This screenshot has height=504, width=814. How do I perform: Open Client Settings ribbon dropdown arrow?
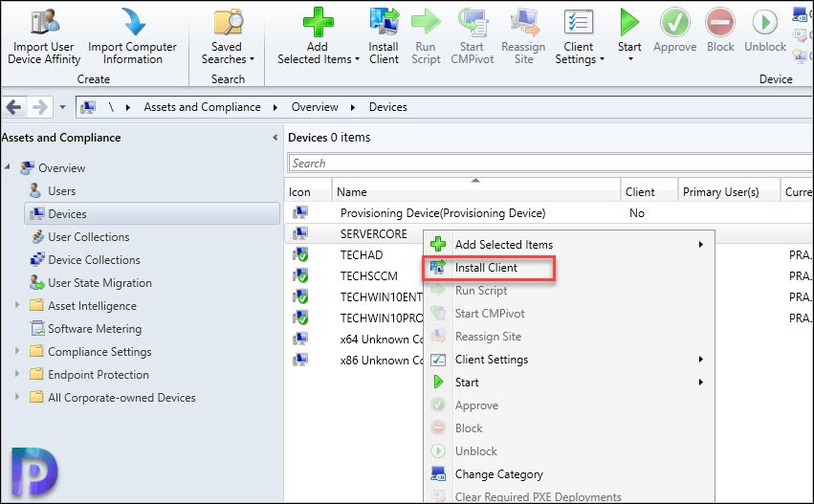tap(603, 59)
